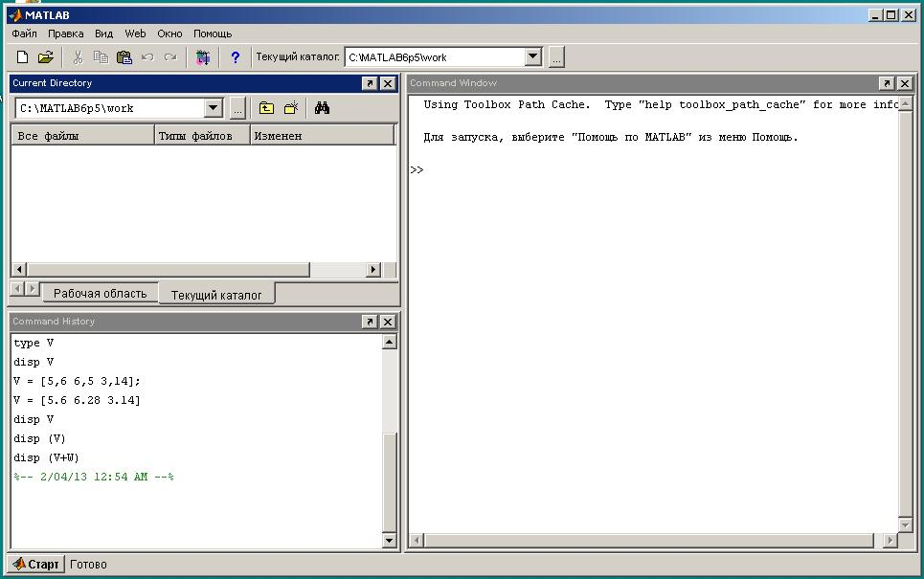Go up one folder level icon
This screenshot has width=924, height=579.
tap(266, 108)
